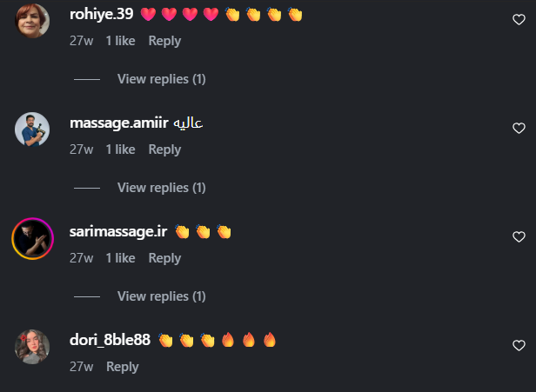Expand View replies under rohiye.39's comment
Image resolution: width=536 pixels, height=392 pixels.
pos(161,79)
